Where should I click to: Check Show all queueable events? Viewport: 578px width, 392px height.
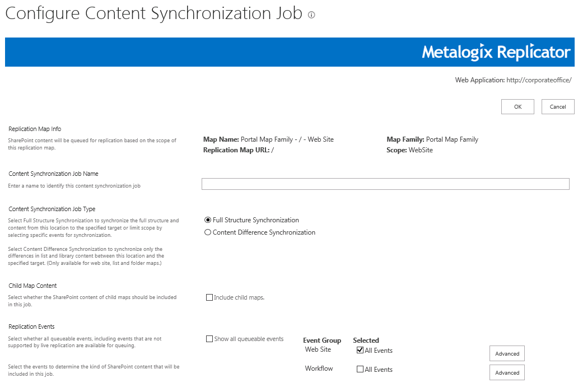[x=209, y=338]
